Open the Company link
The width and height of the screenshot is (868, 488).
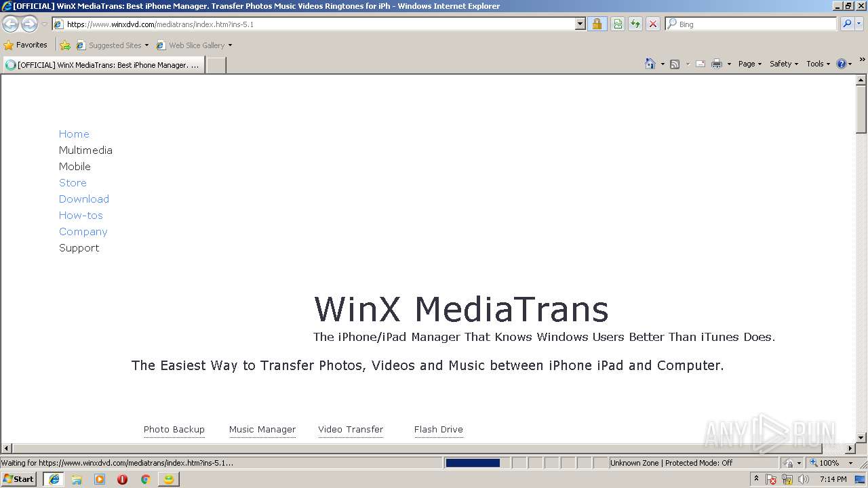[83, 232]
